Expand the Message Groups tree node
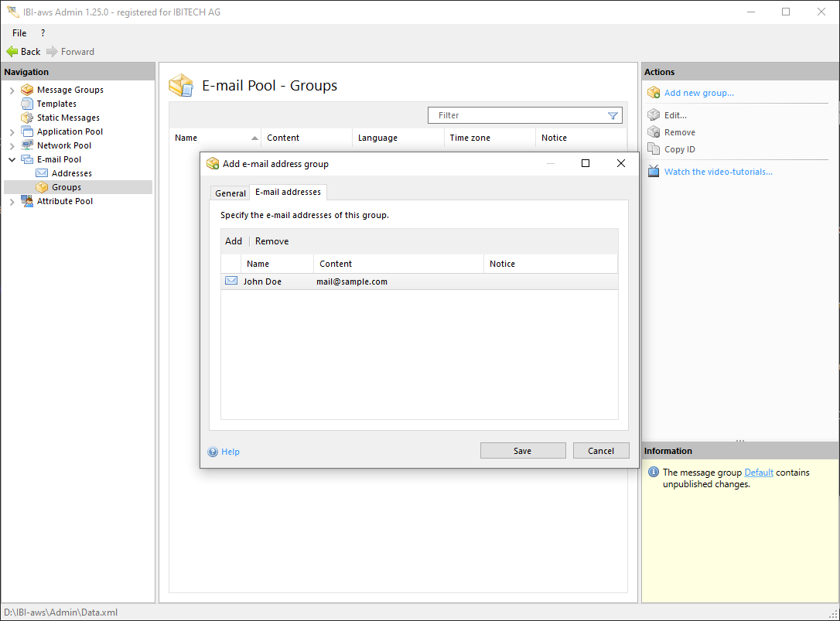Viewport: 840px width, 621px height. pyautogui.click(x=12, y=90)
